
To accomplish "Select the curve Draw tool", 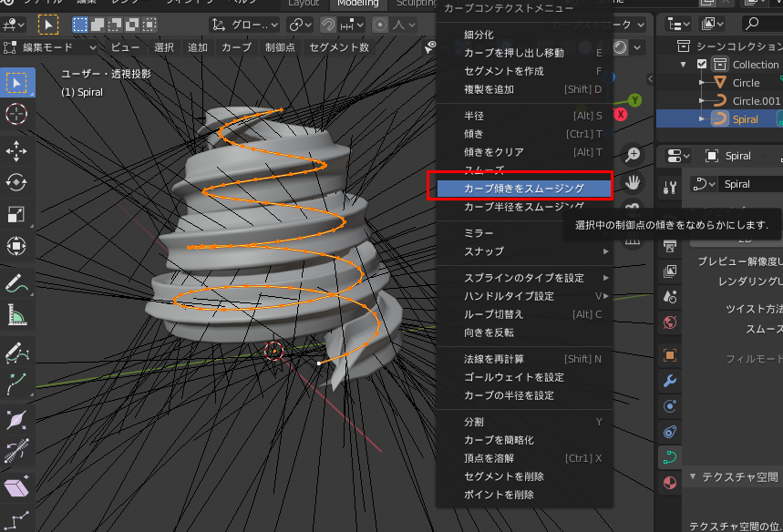I will [x=16, y=353].
